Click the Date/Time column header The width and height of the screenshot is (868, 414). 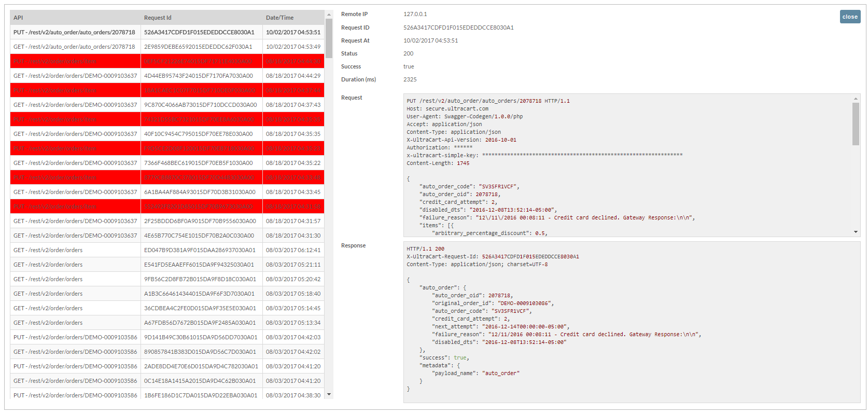click(293, 18)
